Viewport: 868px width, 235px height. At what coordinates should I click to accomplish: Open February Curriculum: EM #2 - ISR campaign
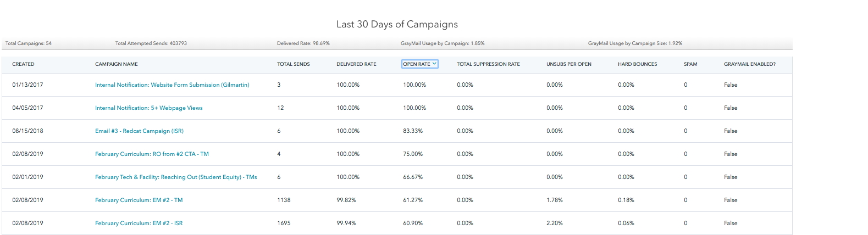click(139, 223)
